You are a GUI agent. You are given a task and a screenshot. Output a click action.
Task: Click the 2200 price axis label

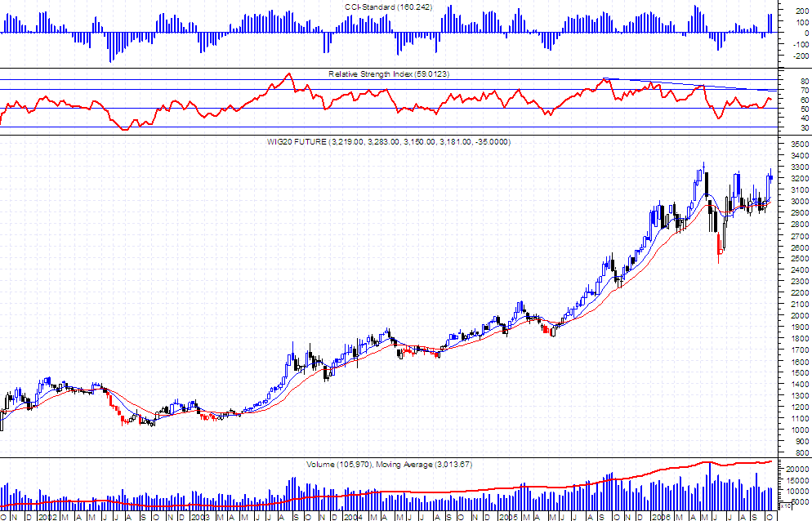click(801, 292)
